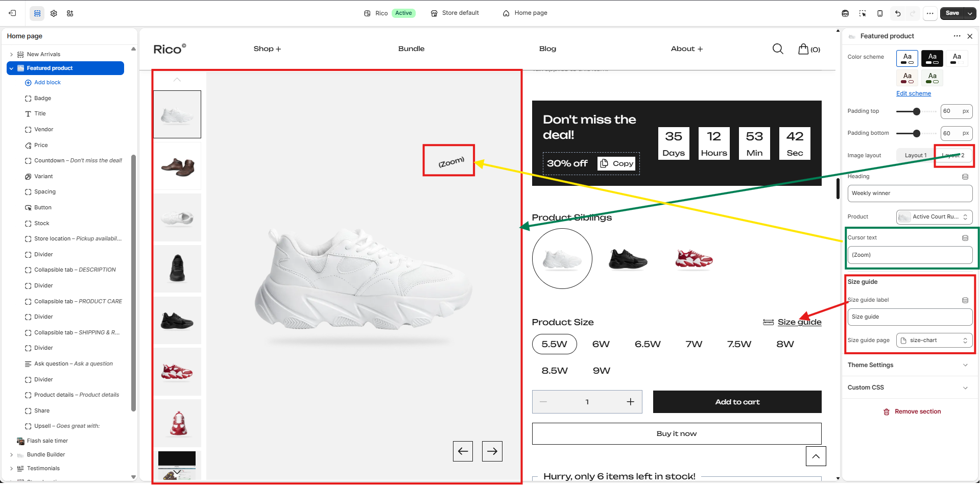Viewport: 980px width, 485px height.
Task: Open the About + navigation menu
Action: (687, 49)
